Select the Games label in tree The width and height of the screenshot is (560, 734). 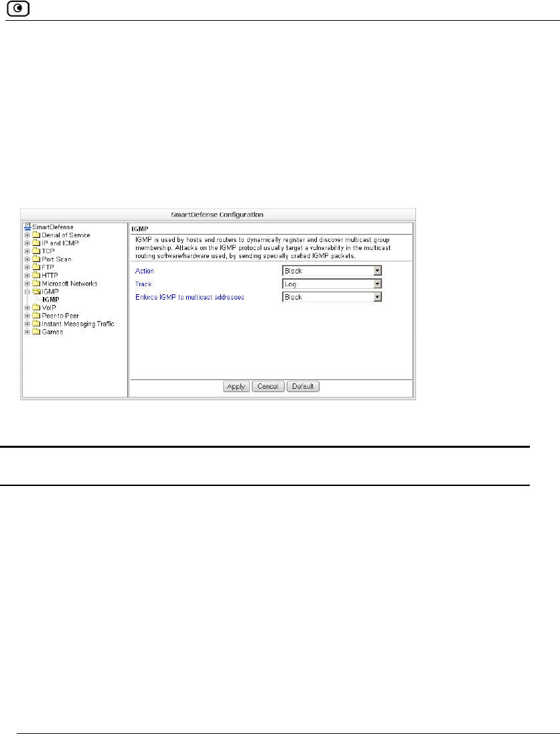52,331
